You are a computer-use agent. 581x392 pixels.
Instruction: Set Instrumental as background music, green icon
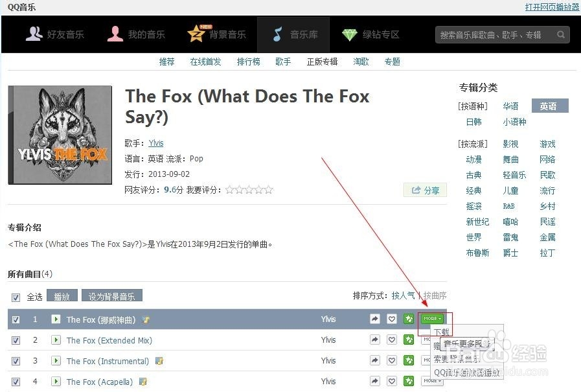click(409, 360)
